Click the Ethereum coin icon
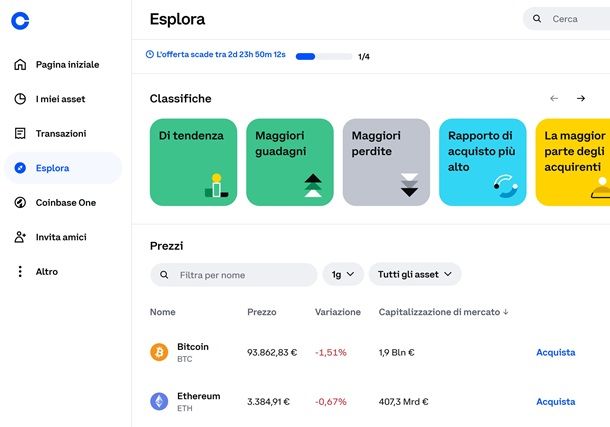The width and height of the screenshot is (610, 427). [159, 401]
